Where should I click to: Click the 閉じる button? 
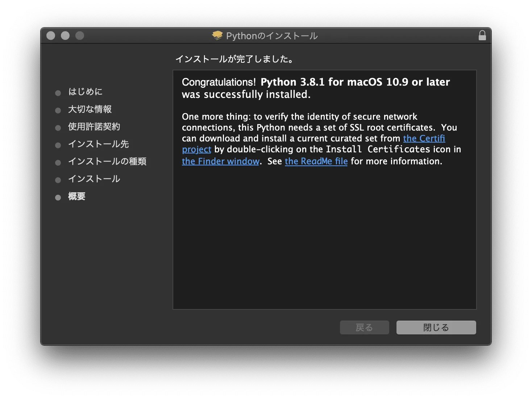pyautogui.click(x=436, y=328)
